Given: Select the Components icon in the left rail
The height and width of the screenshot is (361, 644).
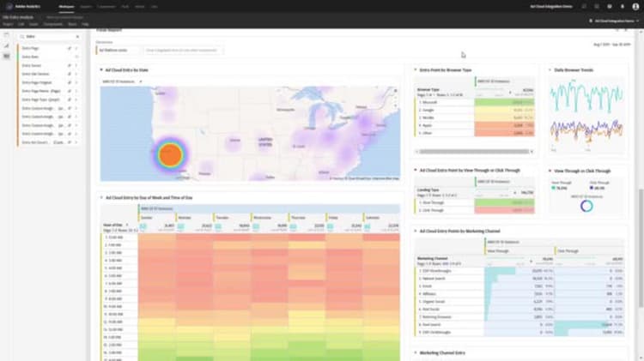Looking at the screenshot, I should [x=6, y=57].
